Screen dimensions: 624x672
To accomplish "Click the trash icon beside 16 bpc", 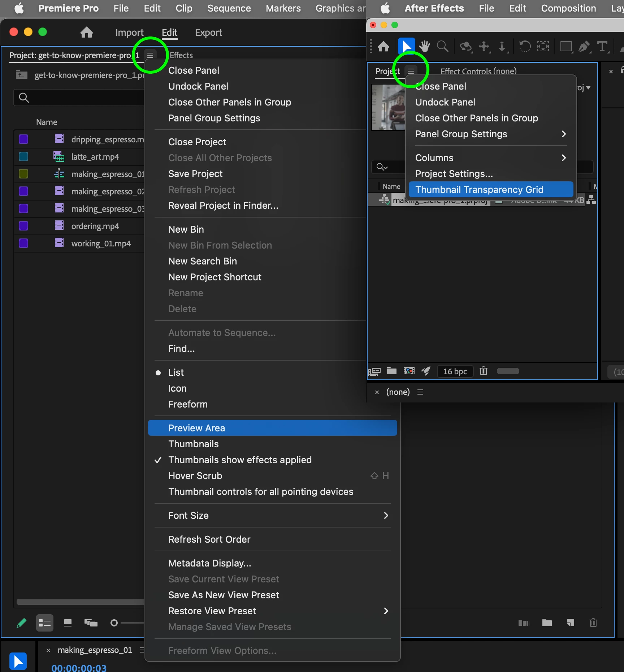I will (484, 371).
